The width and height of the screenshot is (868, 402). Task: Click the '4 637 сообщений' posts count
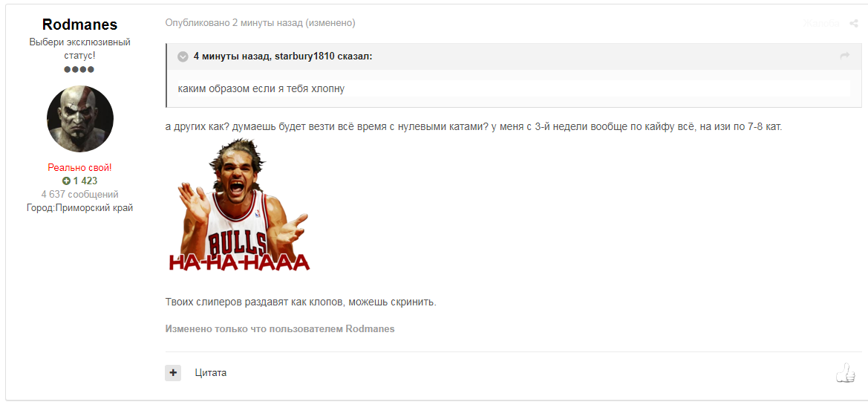click(x=79, y=195)
